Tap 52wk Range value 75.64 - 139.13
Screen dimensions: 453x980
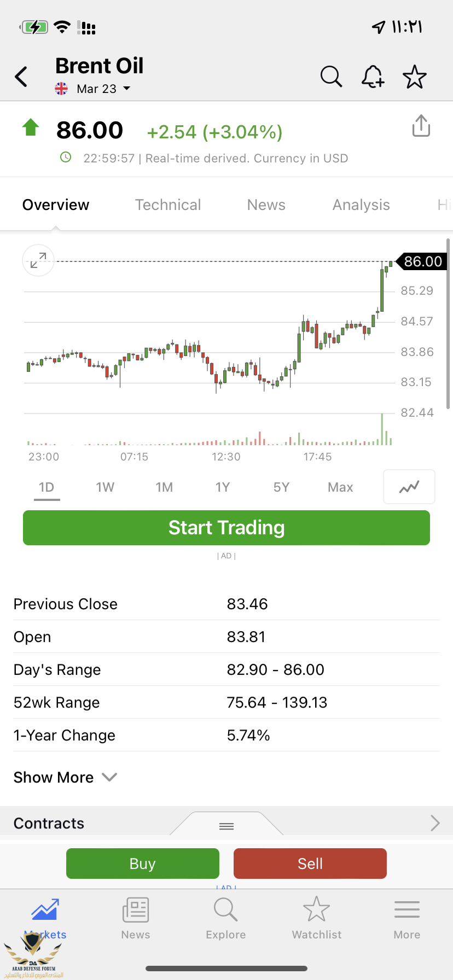click(277, 702)
